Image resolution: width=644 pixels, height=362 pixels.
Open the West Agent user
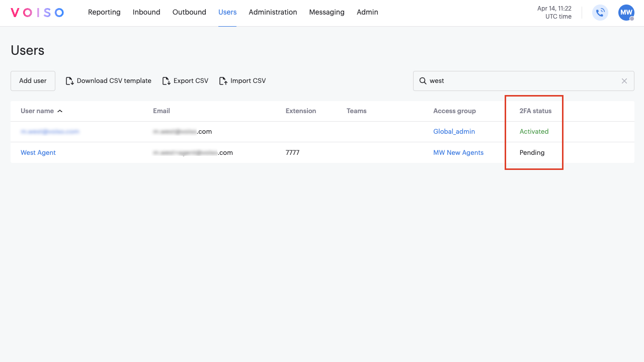click(x=38, y=153)
